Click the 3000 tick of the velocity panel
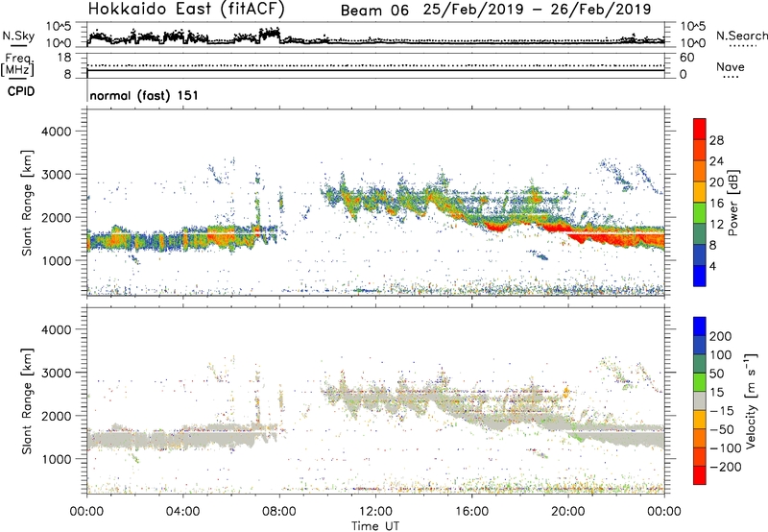768x532 pixels. point(57,373)
